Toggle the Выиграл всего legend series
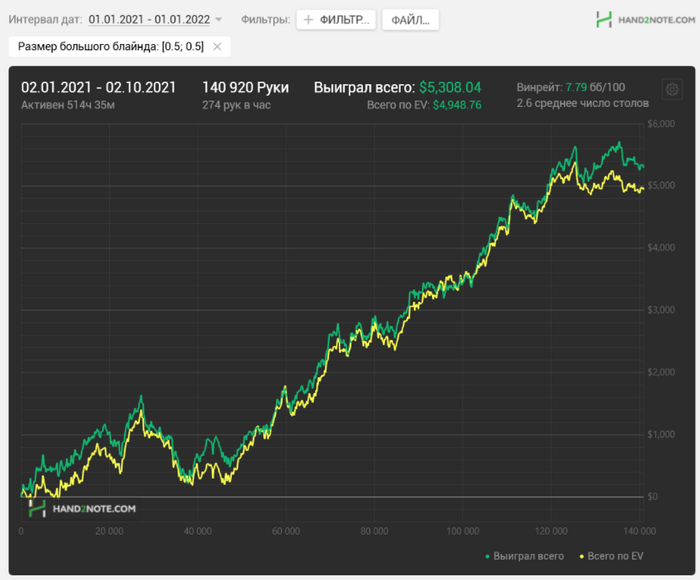Image resolution: width=700 pixels, height=580 pixels. pos(525,556)
